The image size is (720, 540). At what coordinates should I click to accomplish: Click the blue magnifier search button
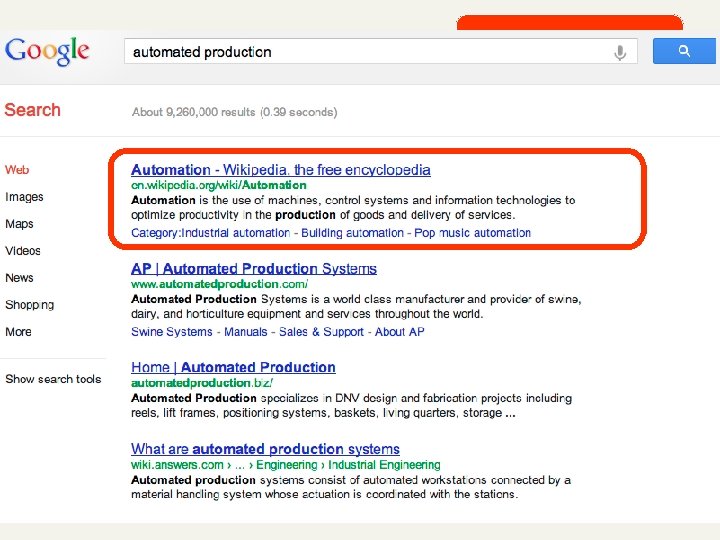click(684, 51)
